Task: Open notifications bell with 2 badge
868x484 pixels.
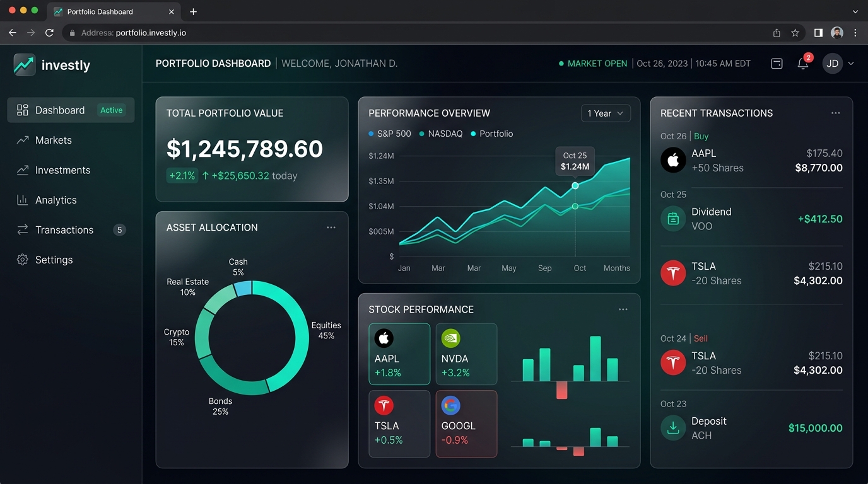Action: (803, 64)
